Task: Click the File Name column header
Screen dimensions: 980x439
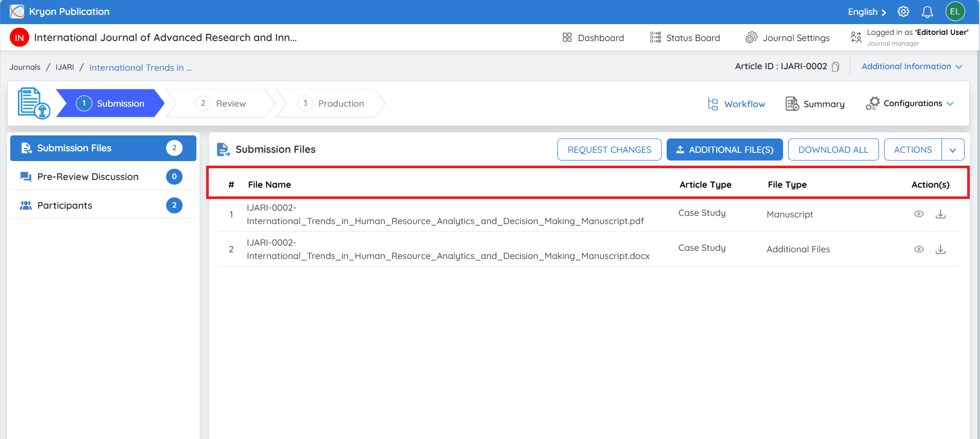Action: 269,185
